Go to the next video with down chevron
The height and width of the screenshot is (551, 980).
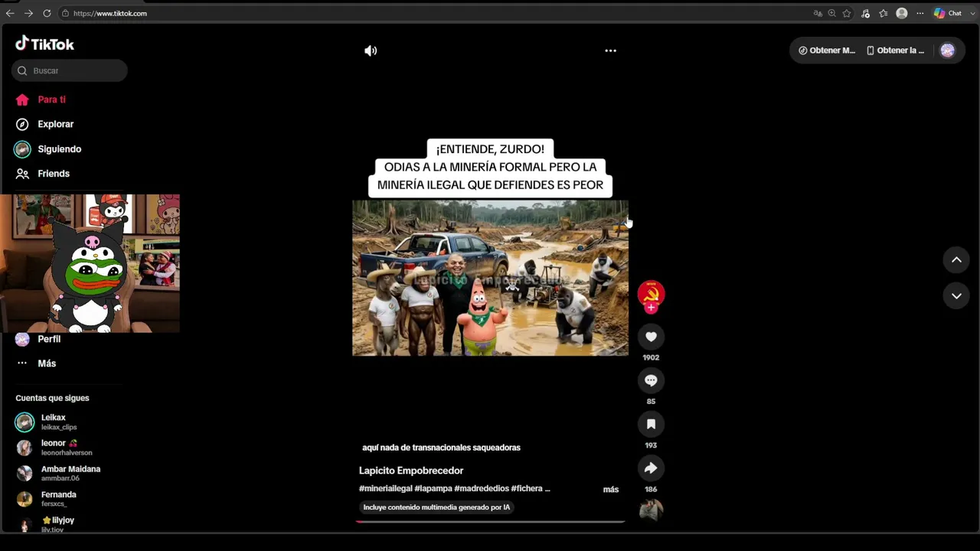tap(956, 295)
